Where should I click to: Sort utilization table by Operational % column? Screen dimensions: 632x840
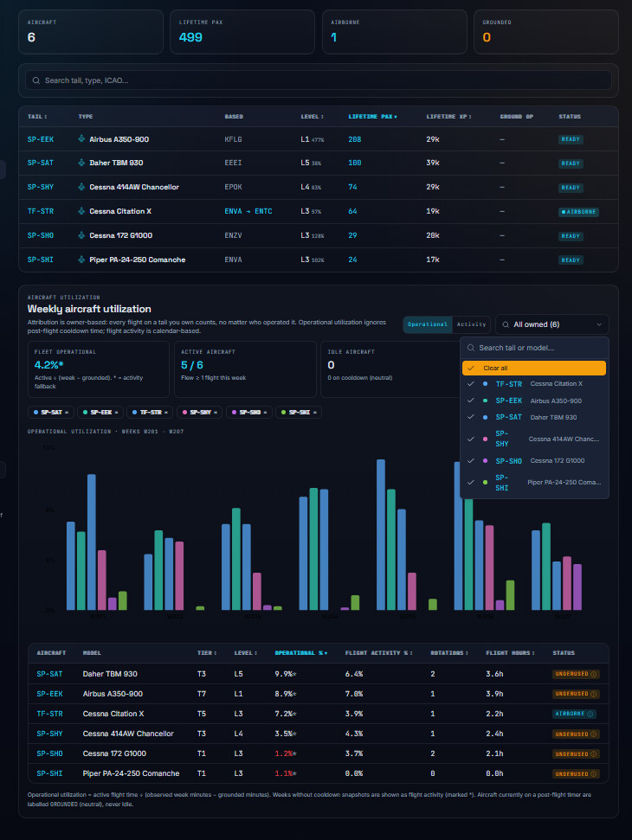(300, 653)
